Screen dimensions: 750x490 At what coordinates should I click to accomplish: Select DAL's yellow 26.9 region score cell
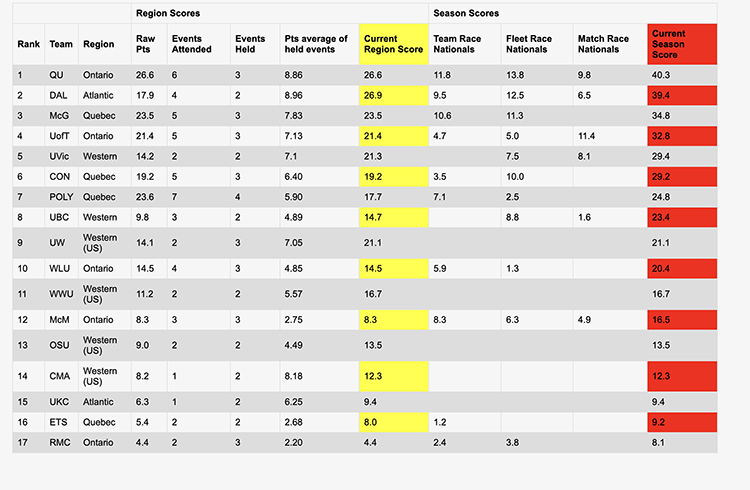pos(394,95)
